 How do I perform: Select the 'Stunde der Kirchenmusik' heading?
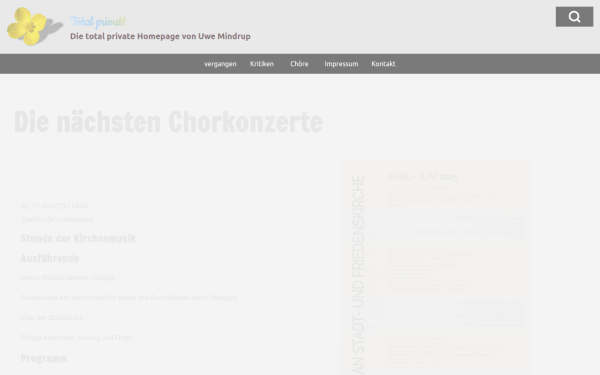[78, 238]
